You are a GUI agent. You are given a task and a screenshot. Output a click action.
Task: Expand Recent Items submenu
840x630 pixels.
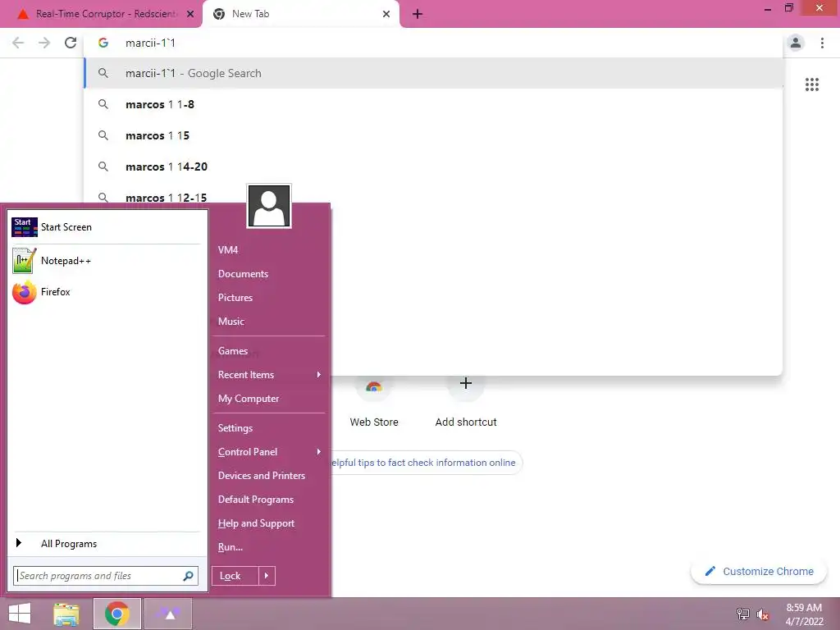(268, 375)
